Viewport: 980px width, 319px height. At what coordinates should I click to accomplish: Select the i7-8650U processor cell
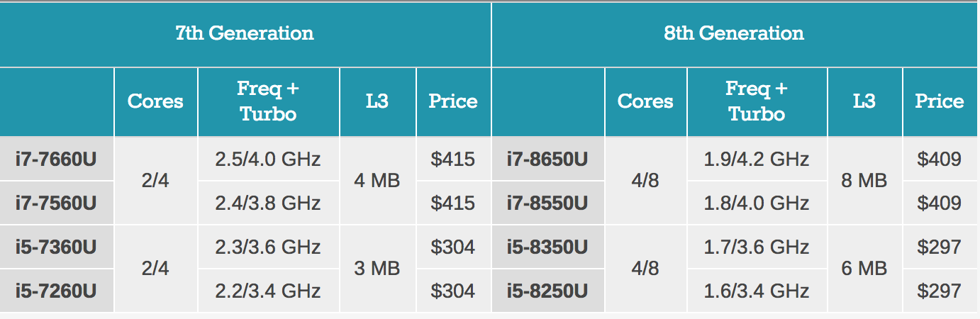[x=547, y=159]
